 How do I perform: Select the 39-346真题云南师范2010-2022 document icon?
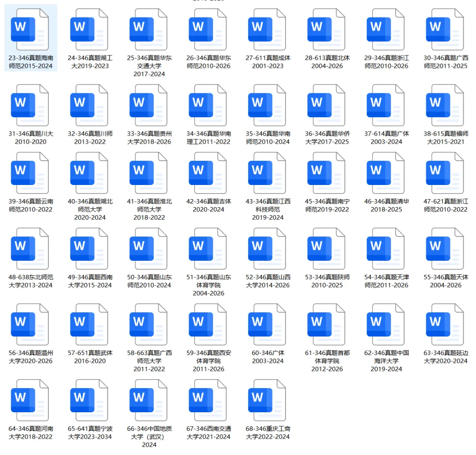pyautogui.click(x=30, y=173)
